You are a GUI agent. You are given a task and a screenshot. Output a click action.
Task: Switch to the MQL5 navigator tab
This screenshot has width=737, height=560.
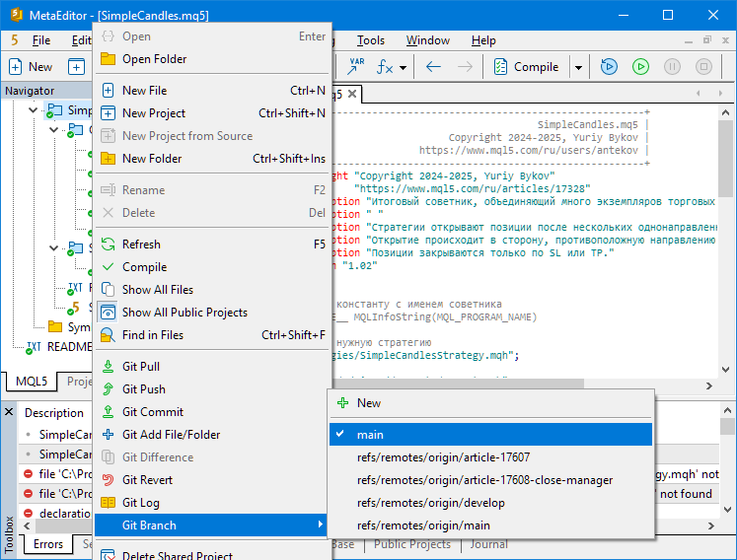(x=32, y=381)
